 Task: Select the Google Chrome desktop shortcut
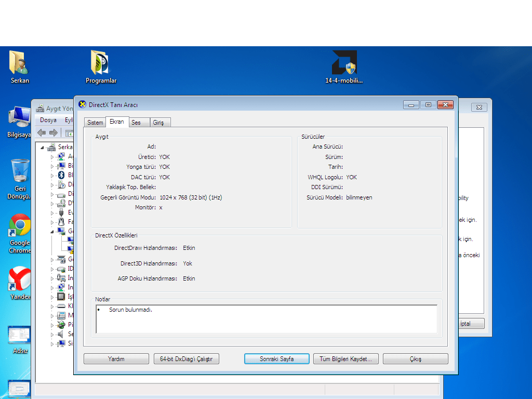pyautogui.click(x=20, y=233)
